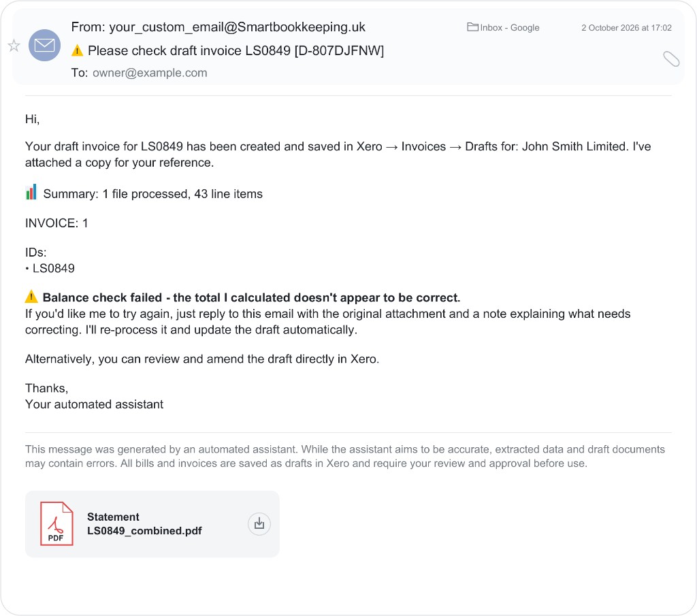This screenshot has height=616, width=697.
Task: Click the recipient owner@example.com
Action: coord(150,73)
